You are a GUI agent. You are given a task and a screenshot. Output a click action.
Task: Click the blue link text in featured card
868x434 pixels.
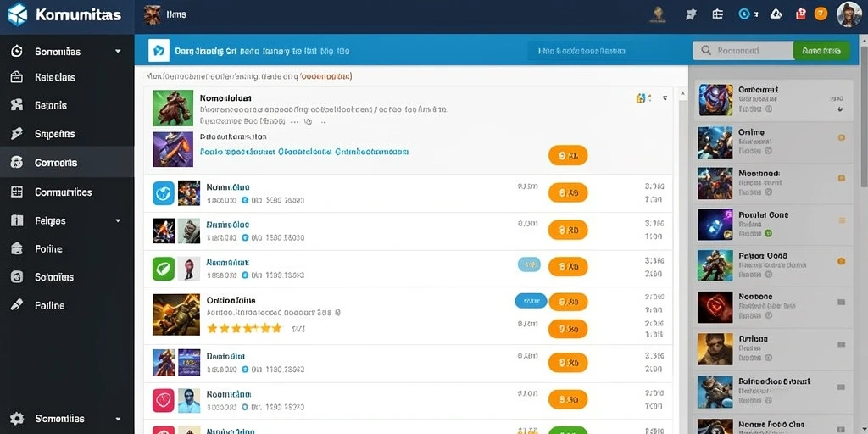pos(304,151)
